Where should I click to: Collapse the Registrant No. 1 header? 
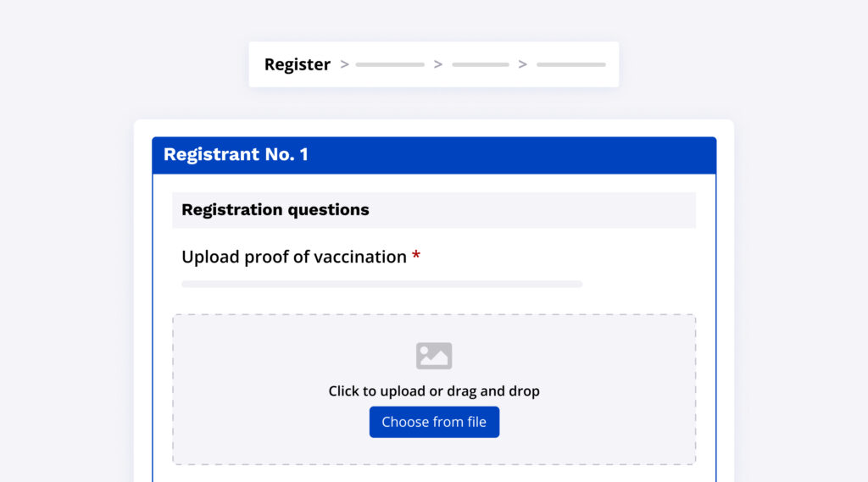point(236,155)
